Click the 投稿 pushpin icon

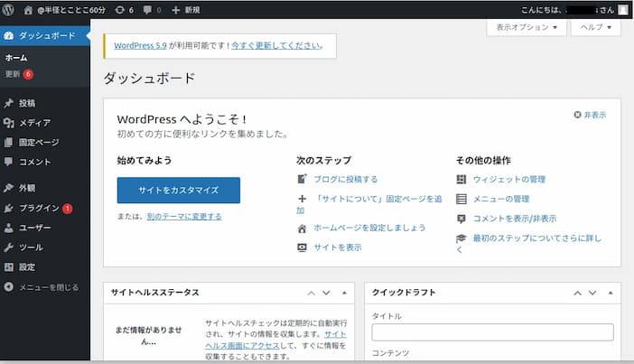pyautogui.click(x=8, y=103)
